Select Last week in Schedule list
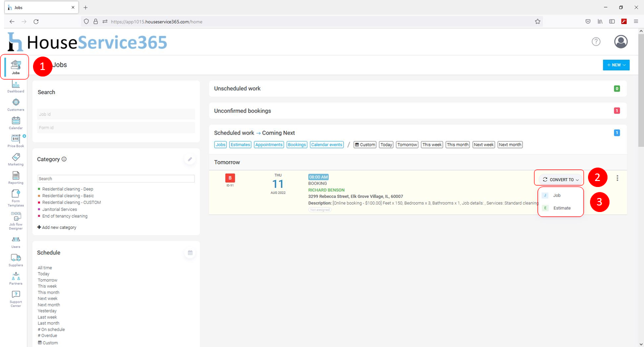This screenshot has height=347, width=644. tap(47, 317)
